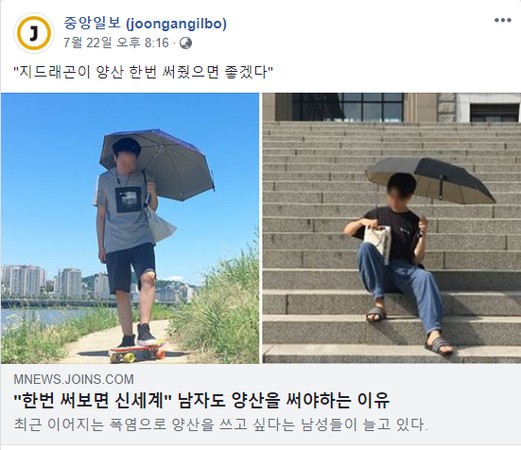This screenshot has width=521, height=450.
Task: Open the headline "한번 써보면 신세계" article
Action: click(x=202, y=401)
